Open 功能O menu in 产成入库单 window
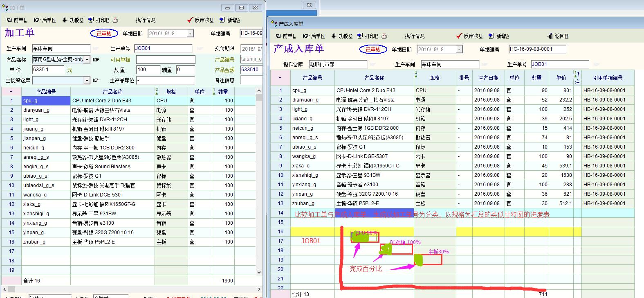This screenshot has width=644, height=298. 342,36
